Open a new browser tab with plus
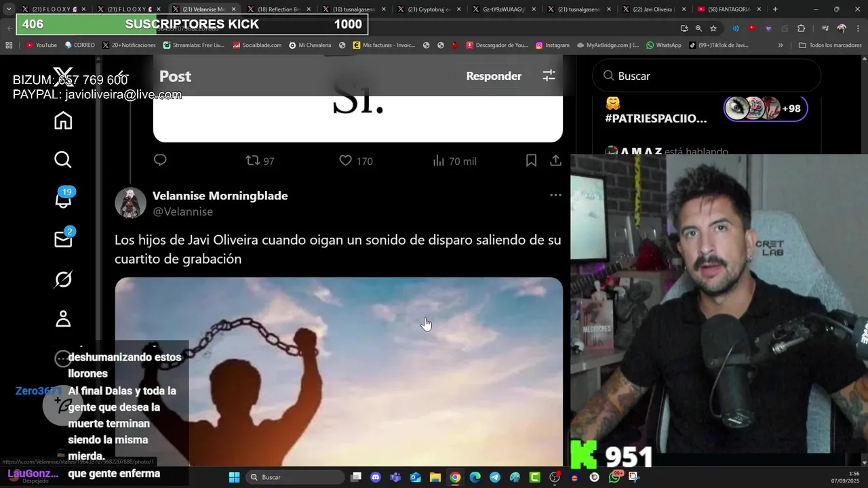The width and height of the screenshot is (868, 488). (x=775, y=9)
